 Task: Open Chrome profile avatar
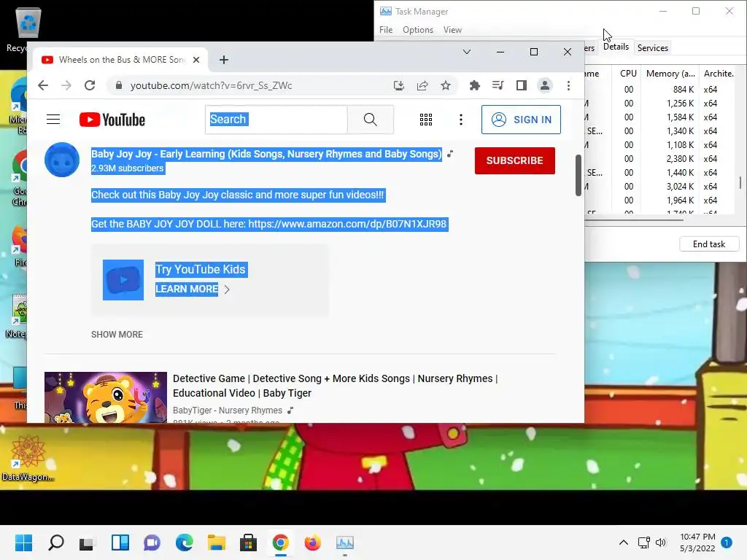544,86
